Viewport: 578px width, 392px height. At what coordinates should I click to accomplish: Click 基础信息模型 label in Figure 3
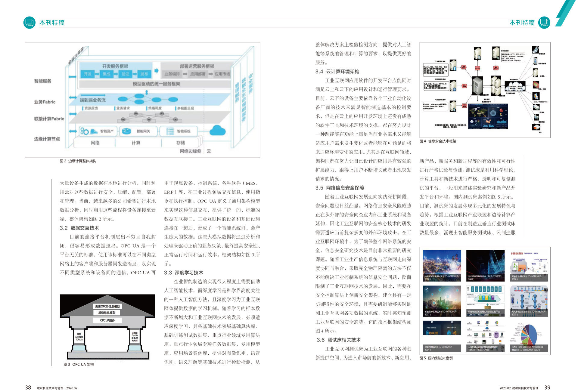(107, 313)
